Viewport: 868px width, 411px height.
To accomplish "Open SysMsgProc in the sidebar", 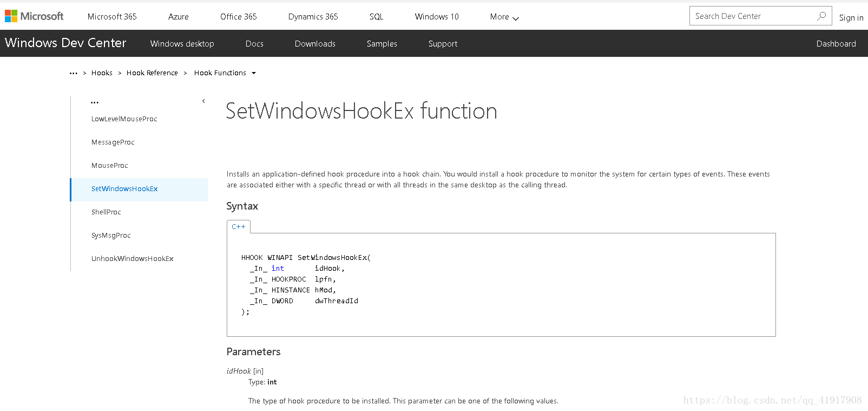I will coord(111,236).
